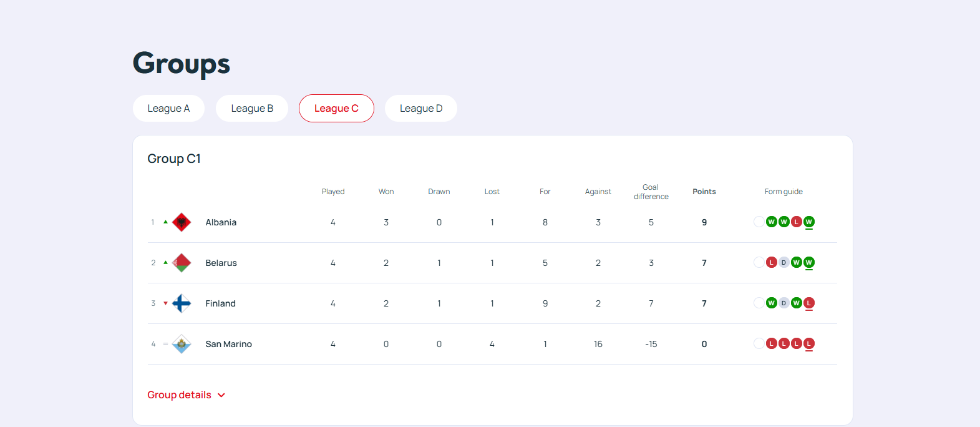The height and width of the screenshot is (427, 980).
Task: Click the Against column header
Action: click(x=598, y=192)
